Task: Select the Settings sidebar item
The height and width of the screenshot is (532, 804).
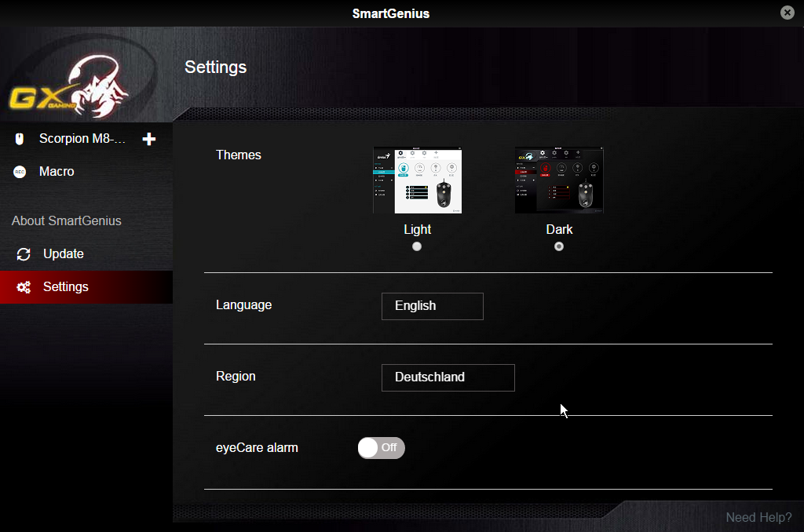Action: click(x=86, y=287)
